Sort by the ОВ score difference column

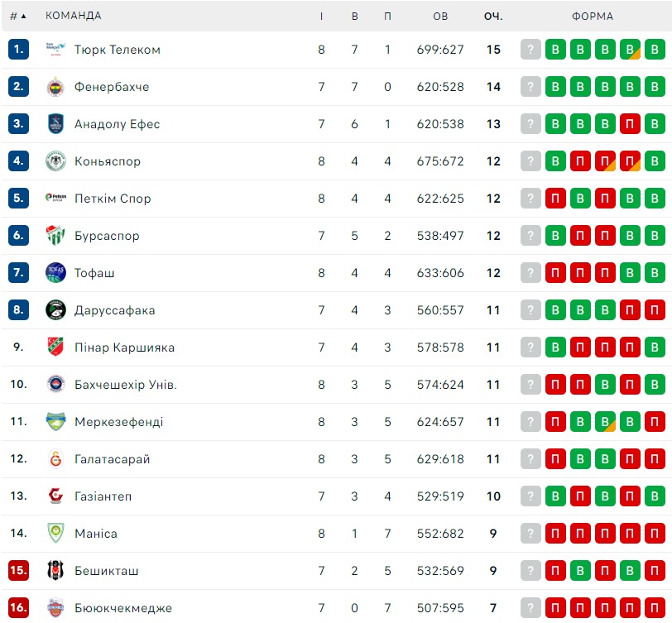click(x=440, y=17)
